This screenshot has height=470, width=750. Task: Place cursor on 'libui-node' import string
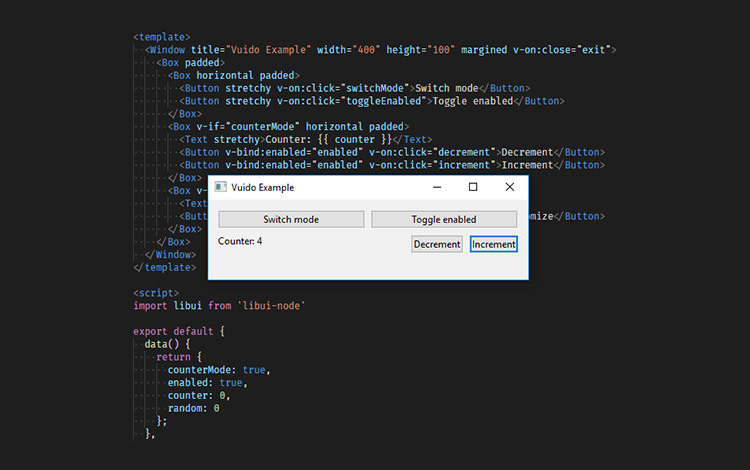tap(271, 305)
